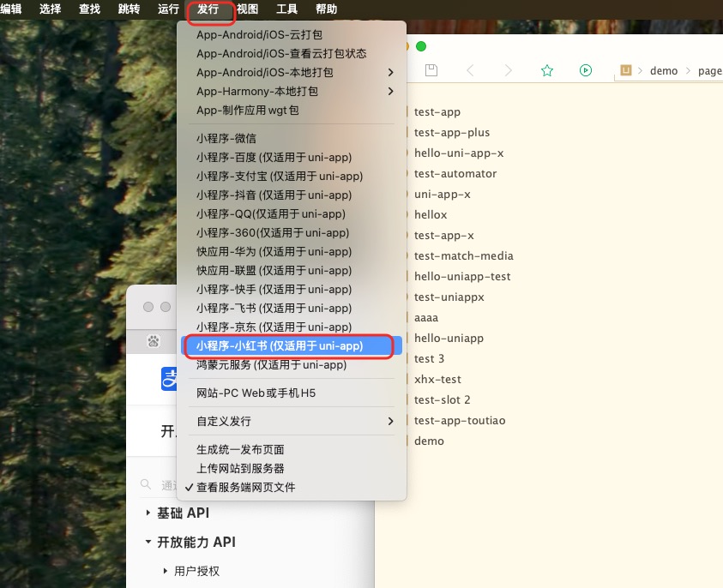Open the 工具 menu
The height and width of the screenshot is (588, 723).
point(286,9)
